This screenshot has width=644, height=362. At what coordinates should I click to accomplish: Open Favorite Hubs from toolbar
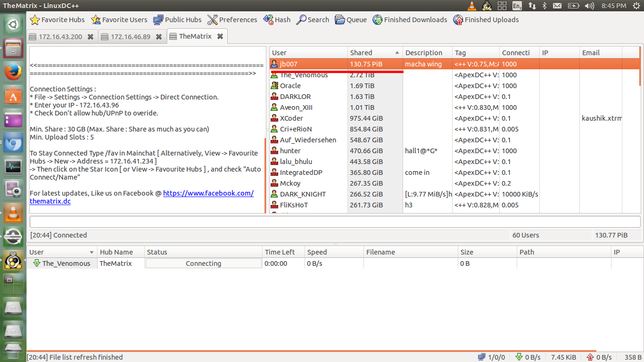coord(58,20)
